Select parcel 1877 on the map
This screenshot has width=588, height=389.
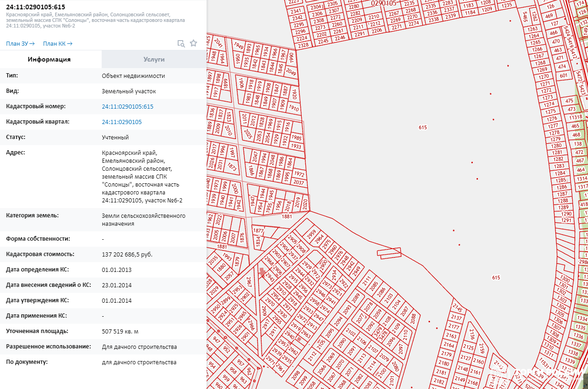tap(258, 231)
